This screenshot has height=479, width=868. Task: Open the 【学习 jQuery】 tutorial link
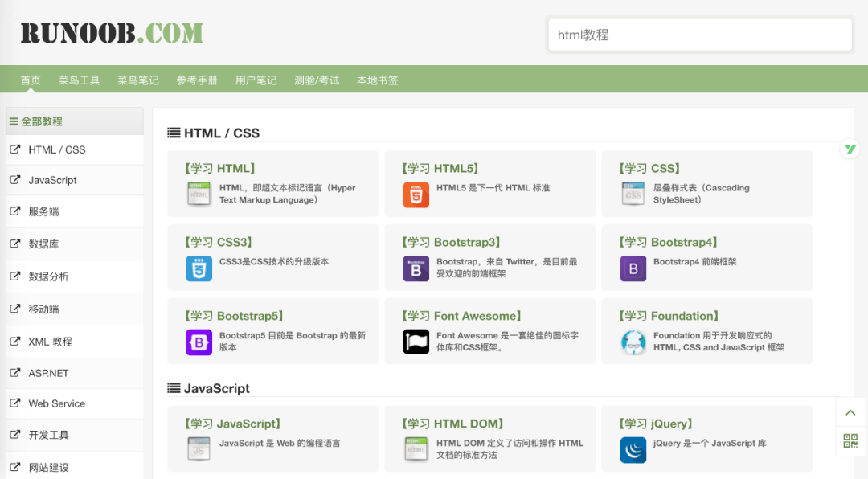coord(656,424)
